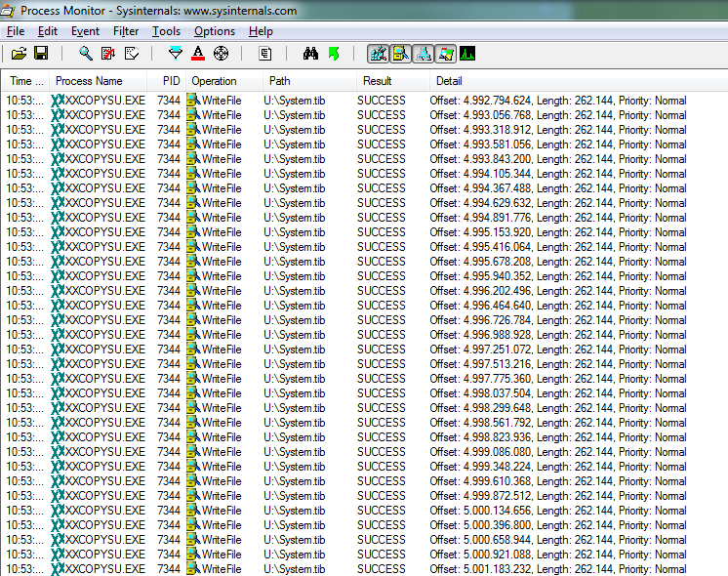Screen dimensions: 728x576
Task: Open the Filter funnel icon
Action: tap(176, 54)
